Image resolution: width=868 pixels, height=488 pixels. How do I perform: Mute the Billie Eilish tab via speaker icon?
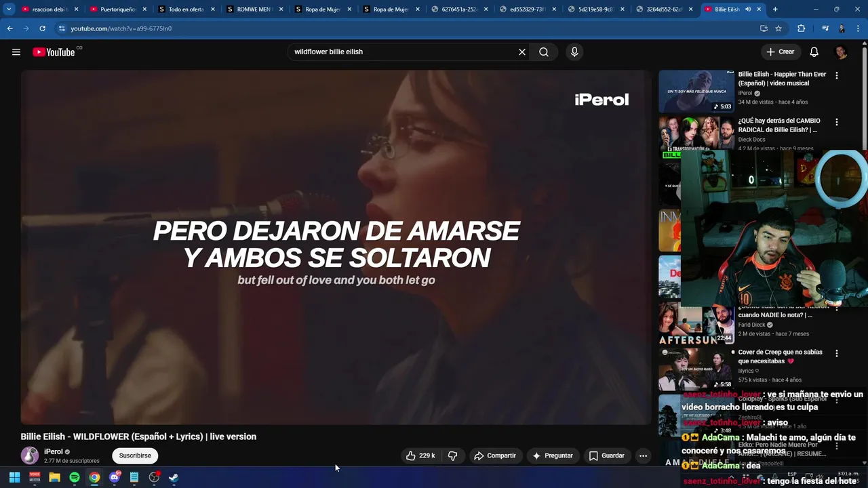click(748, 9)
